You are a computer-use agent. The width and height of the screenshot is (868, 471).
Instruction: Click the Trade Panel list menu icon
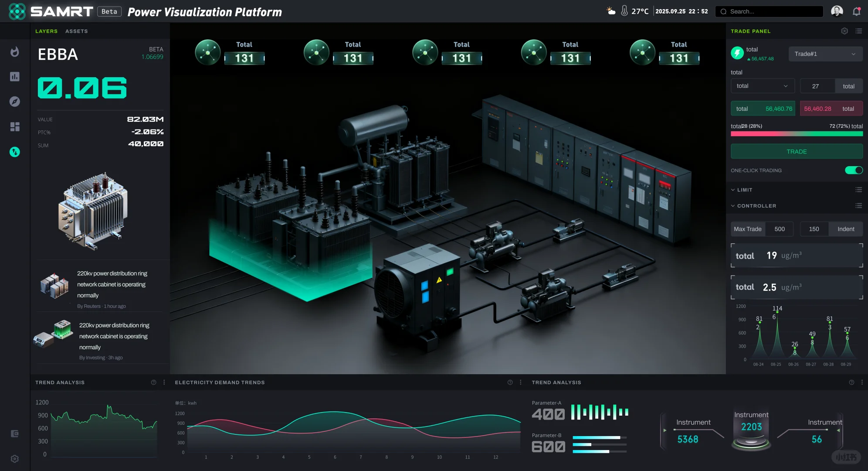coord(858,31)
